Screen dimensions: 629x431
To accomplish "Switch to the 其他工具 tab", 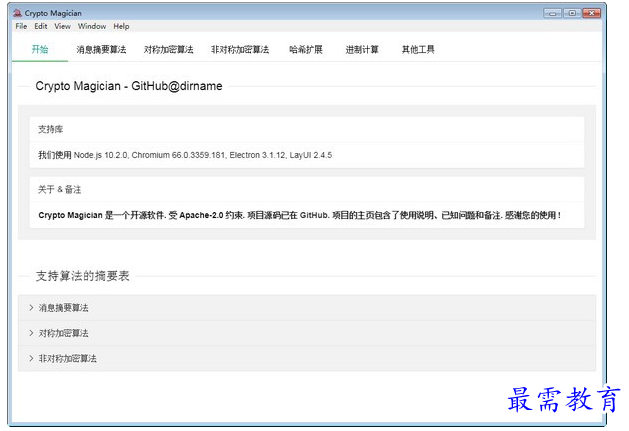I will tap(418, 49).
